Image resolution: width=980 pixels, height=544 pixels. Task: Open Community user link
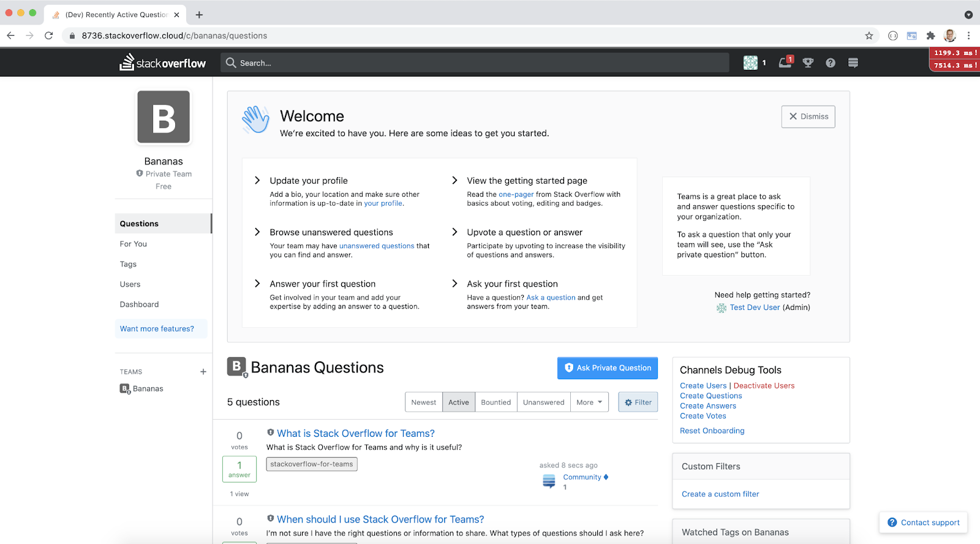click(582, 477)
